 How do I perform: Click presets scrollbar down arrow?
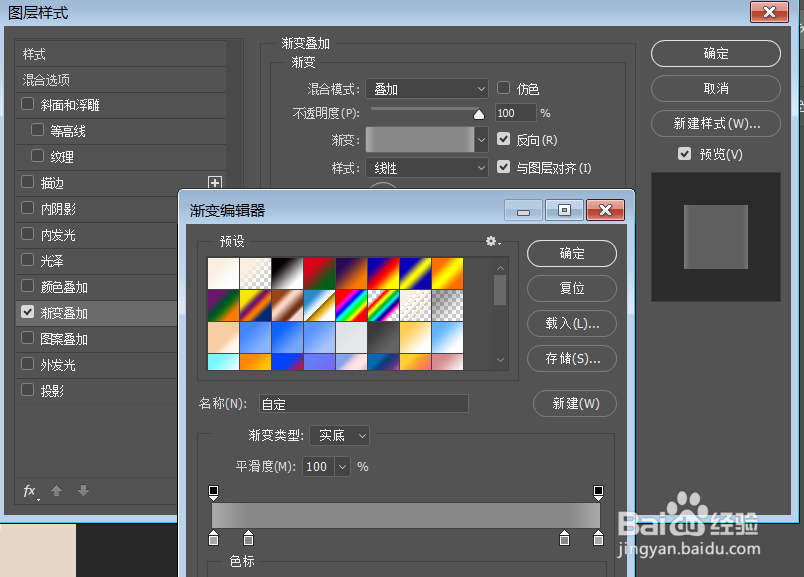(500, 360)
